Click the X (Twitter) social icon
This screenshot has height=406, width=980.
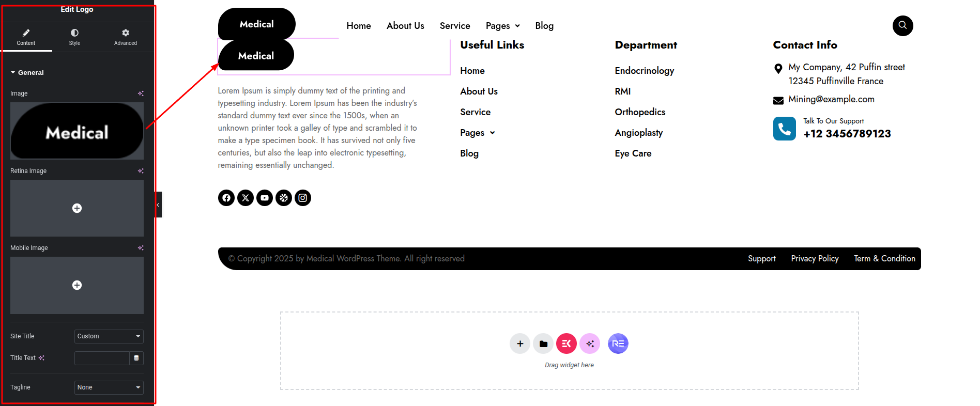click(x=246, y=198)
